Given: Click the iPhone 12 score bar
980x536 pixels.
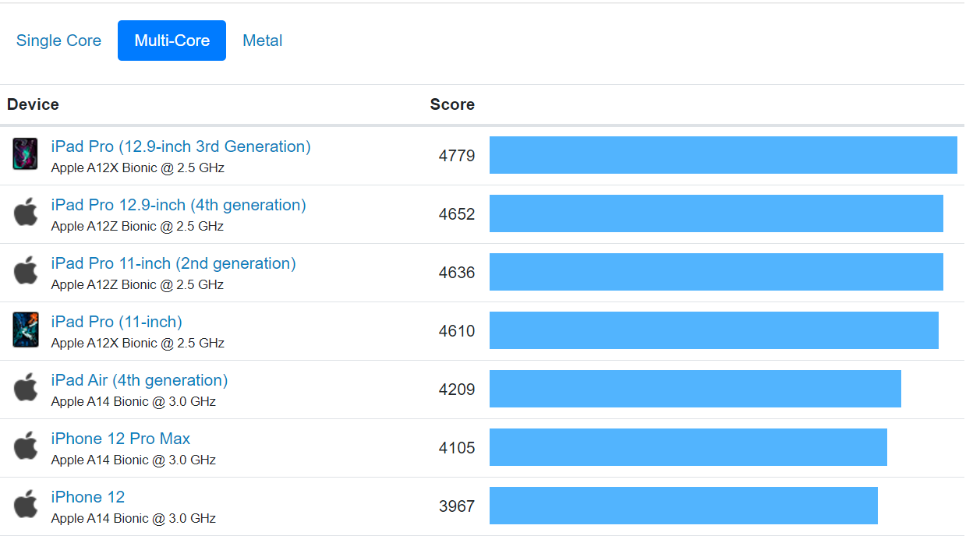Looking at the screenshot, I should [x=683, y=506].
